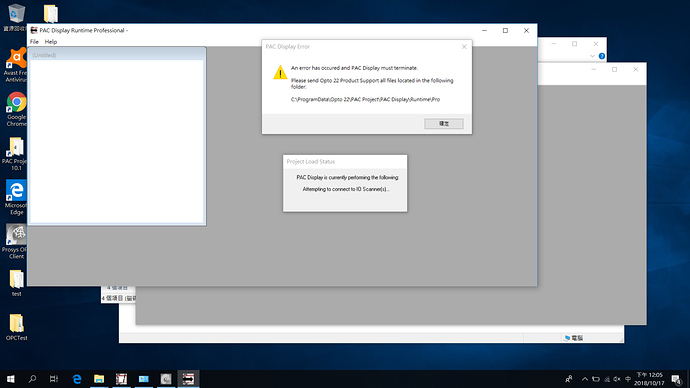Close the PAC Display Runtime Professional window
690x388 pixels.
(526, 30)
